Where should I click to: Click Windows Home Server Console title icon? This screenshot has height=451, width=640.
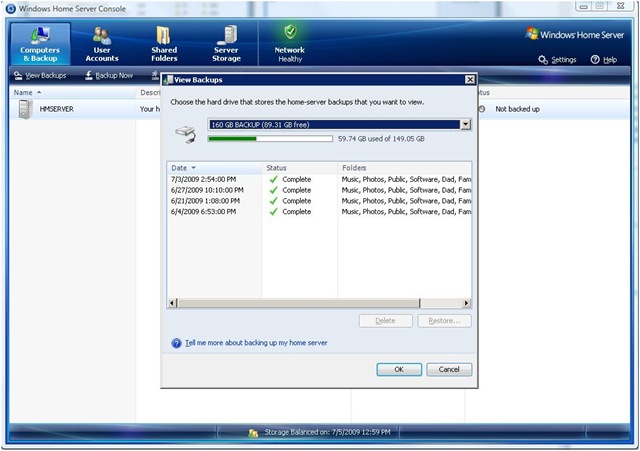click(11, 9)
